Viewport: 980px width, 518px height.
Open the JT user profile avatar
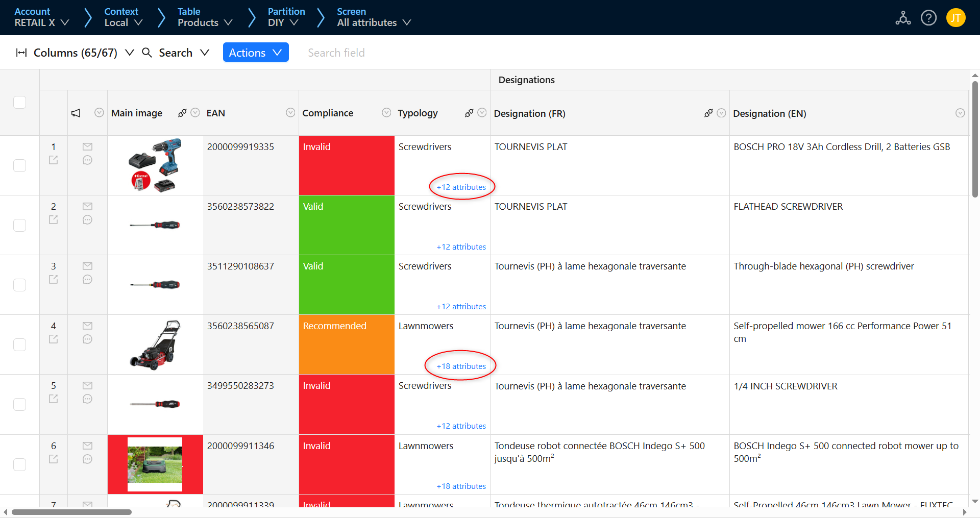coord(955,18)
